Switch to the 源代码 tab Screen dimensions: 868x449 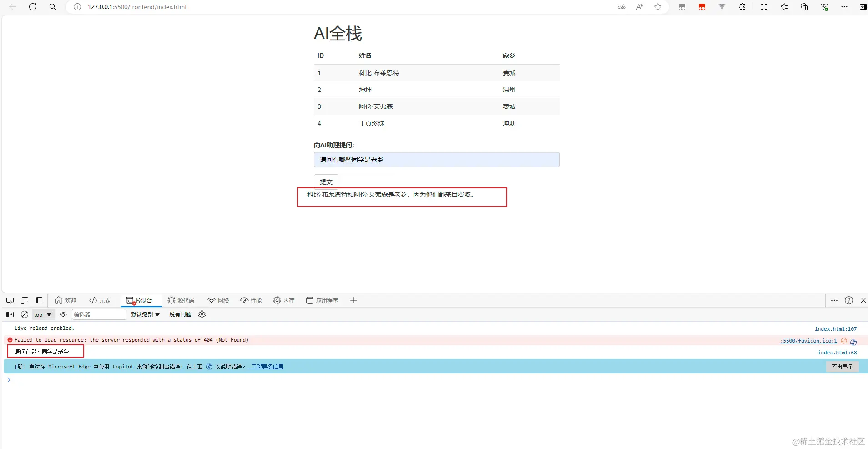coord(181,300)
